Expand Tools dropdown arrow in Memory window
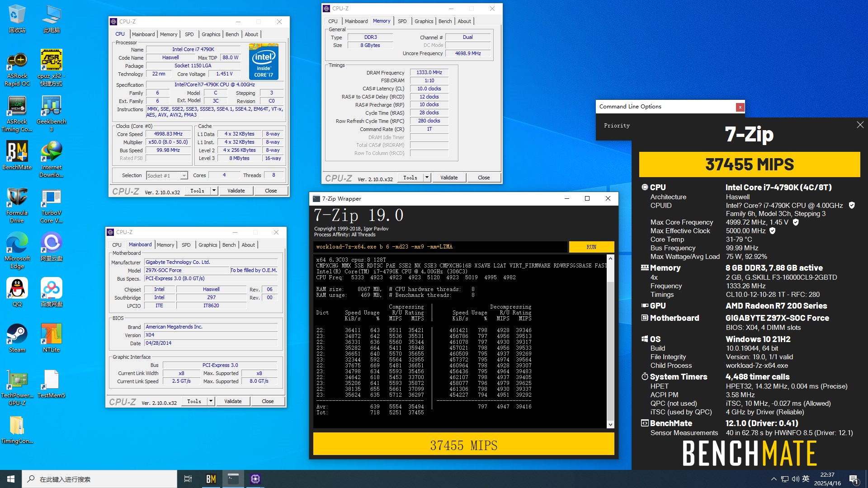 point(427,178)
